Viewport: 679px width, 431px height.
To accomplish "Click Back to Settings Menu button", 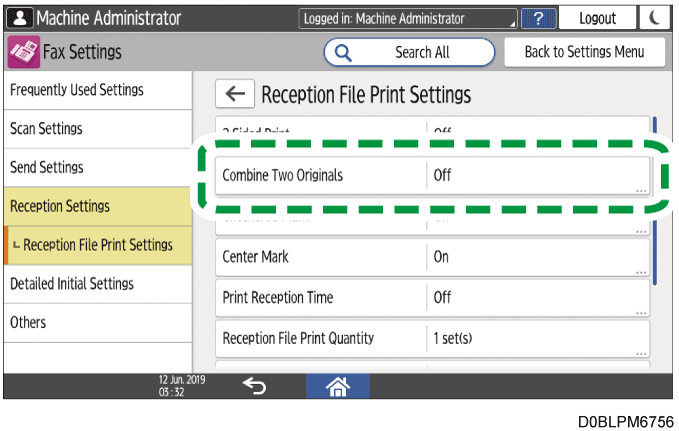I will pyautogui.click(x=584, y=52).
